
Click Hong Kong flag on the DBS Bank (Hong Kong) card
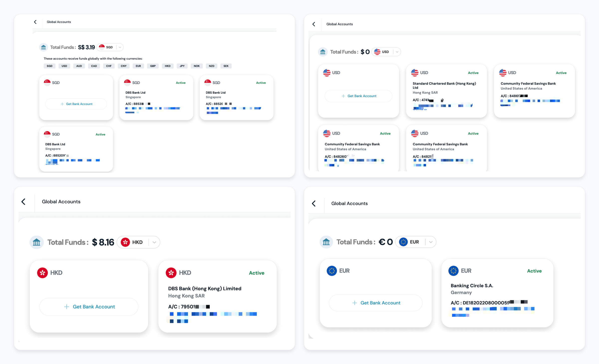coord(171,273)
